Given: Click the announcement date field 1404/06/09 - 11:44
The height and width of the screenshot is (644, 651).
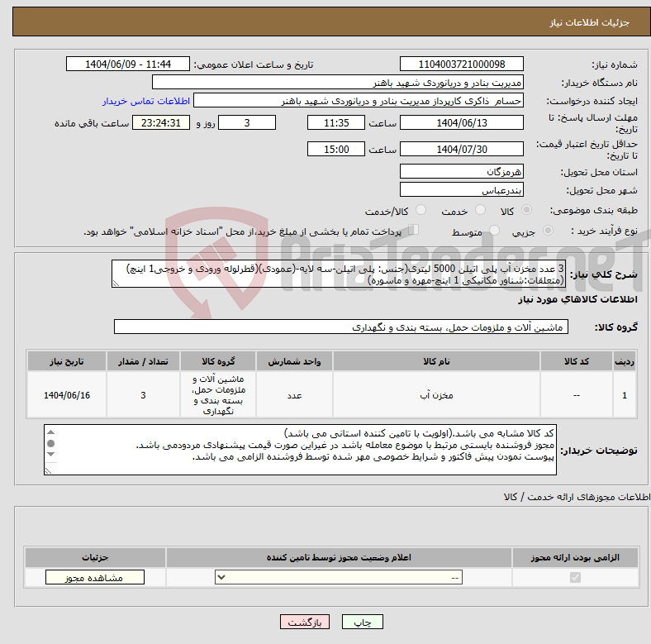Looking at the screenshot, I should click(x=128, y=64).
